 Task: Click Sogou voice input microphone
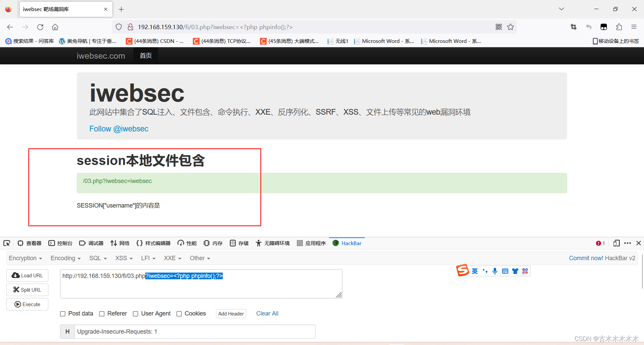(x=495, y=271)
